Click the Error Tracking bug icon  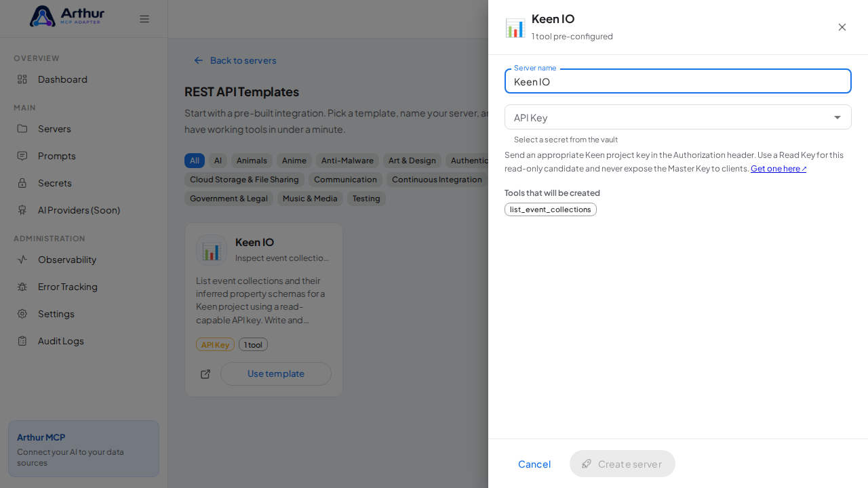[x=22, y=287]
